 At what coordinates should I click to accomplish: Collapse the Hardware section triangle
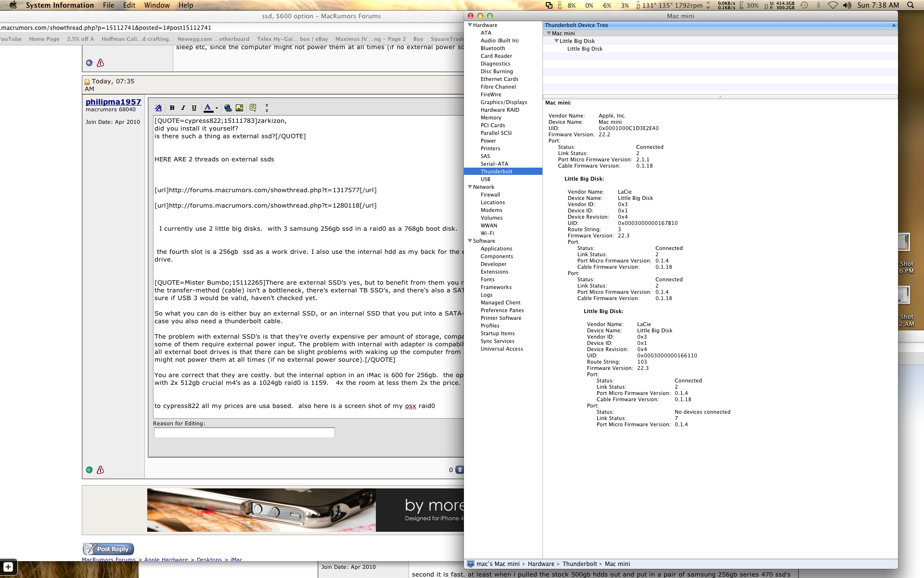[x=470, y=25]
